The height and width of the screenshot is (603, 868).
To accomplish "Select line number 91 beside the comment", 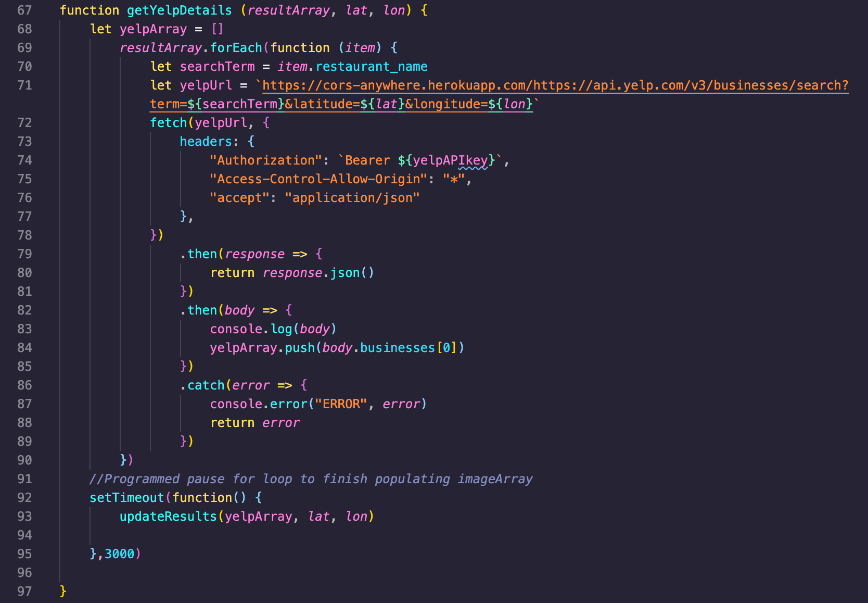I will [24, 479].
